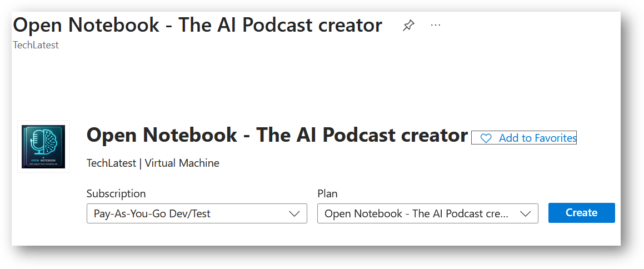Viewport: 644px width, 269px height.
Task: Pin the Open Notebook page to dashboard
Action: [x=408, y=26]
